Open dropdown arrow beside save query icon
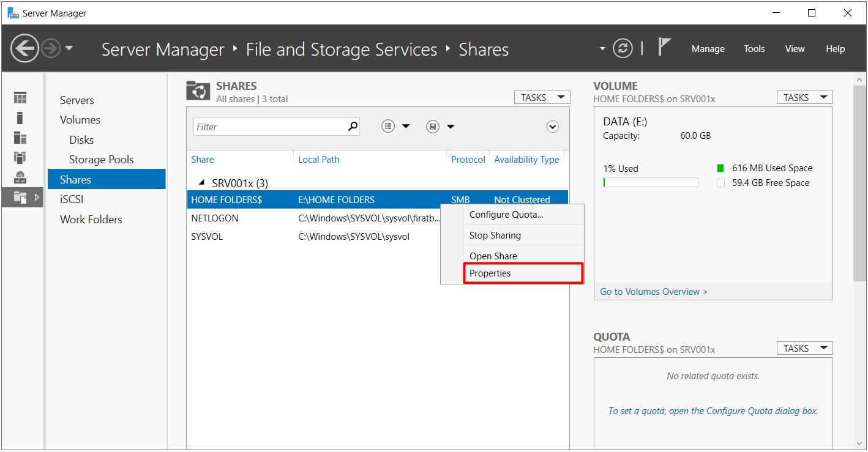The image size is (868, 452). pyautogui.click(x=451, y=127)
